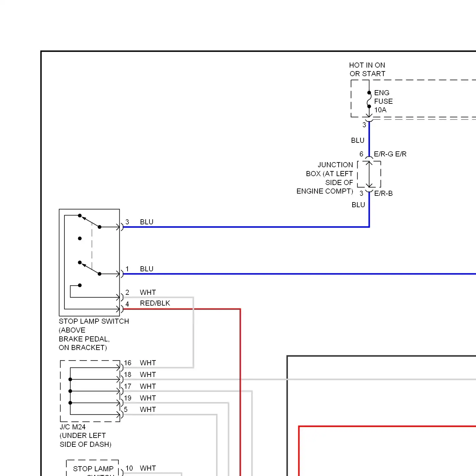
Task: Click the J/C M24 under left dash caption
Action: click(85, 435)
